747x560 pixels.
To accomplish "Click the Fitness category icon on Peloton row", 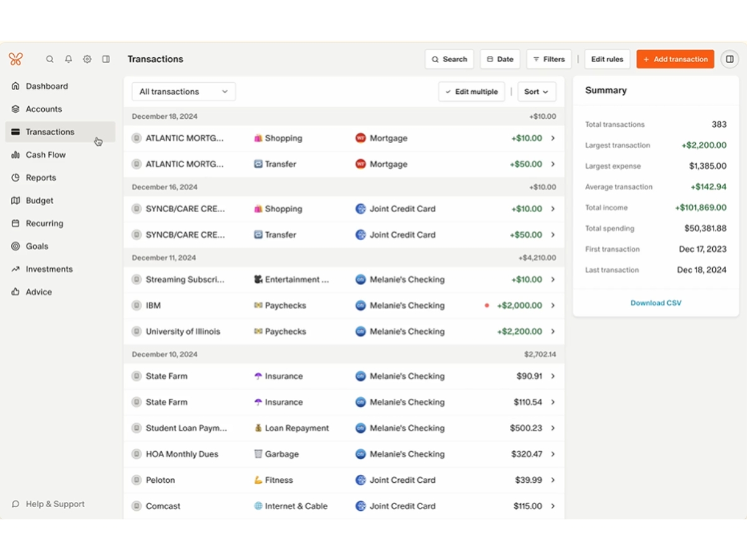I will (258, 480).
